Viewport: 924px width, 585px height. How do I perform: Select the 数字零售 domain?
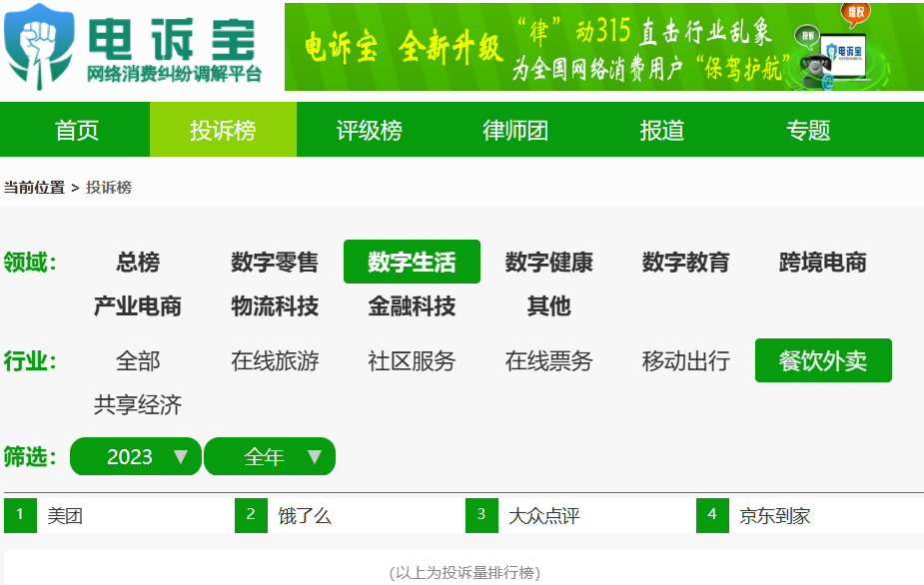275,262
